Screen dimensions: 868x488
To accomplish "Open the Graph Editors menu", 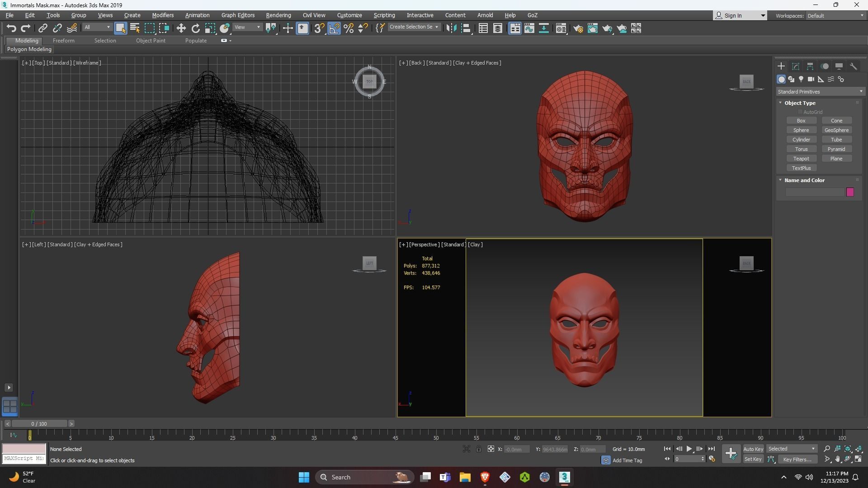I will tap(238, 15).
